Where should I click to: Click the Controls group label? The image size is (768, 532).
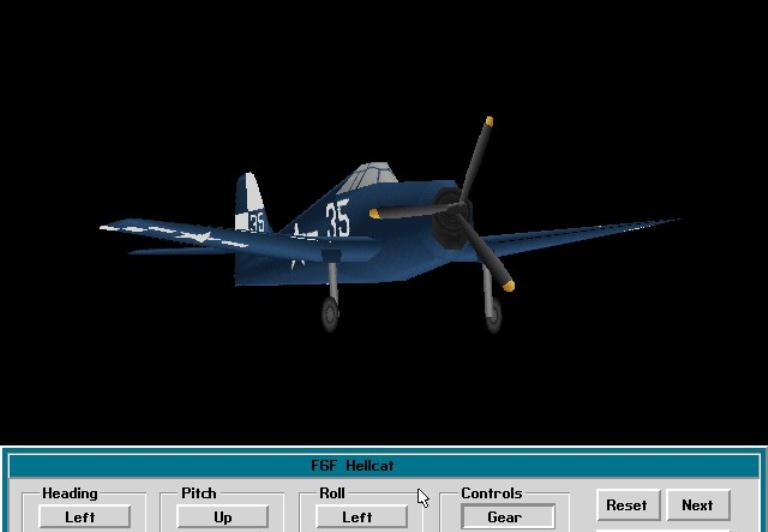coord(491,493)
